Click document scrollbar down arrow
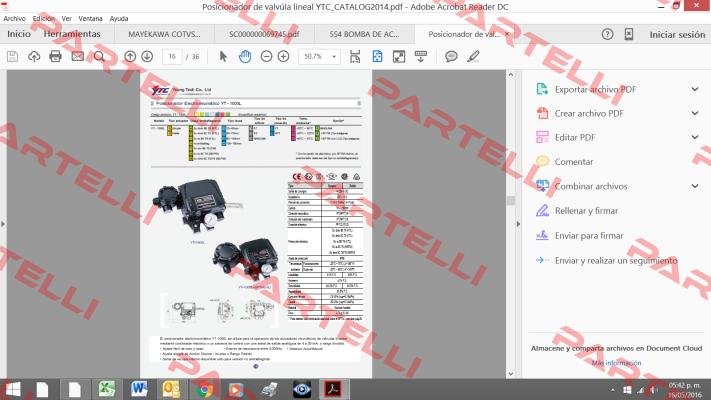This screenshot has height=400, width=711. click(511, 374)
